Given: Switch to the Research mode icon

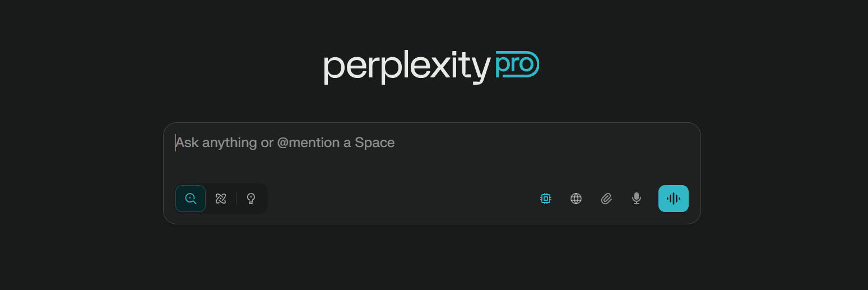Looking at the screenshot, I should click(x=221, y=199).
